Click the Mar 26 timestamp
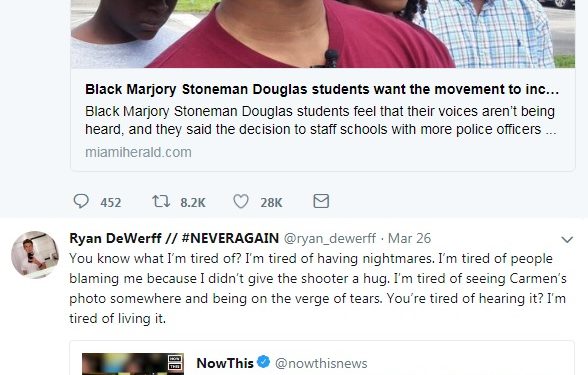 [x=410, y=238]
